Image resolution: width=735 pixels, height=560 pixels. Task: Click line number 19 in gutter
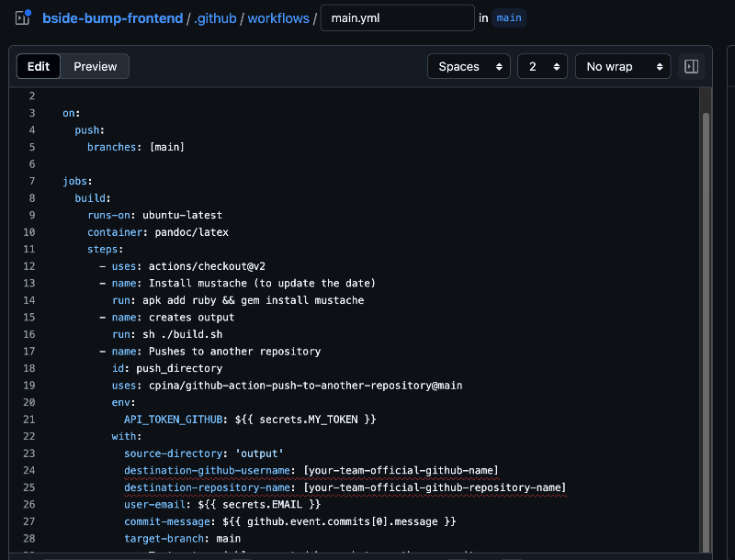29,386
